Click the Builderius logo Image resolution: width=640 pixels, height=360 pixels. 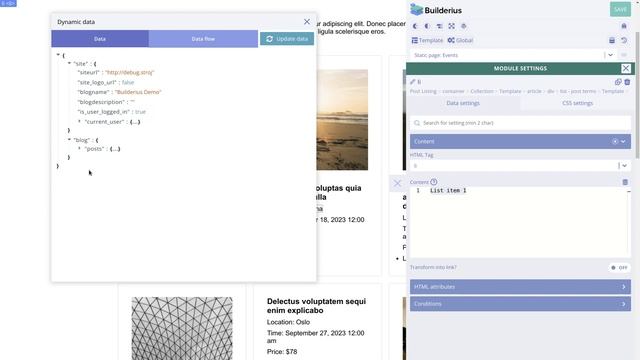[x=436, y=10]
